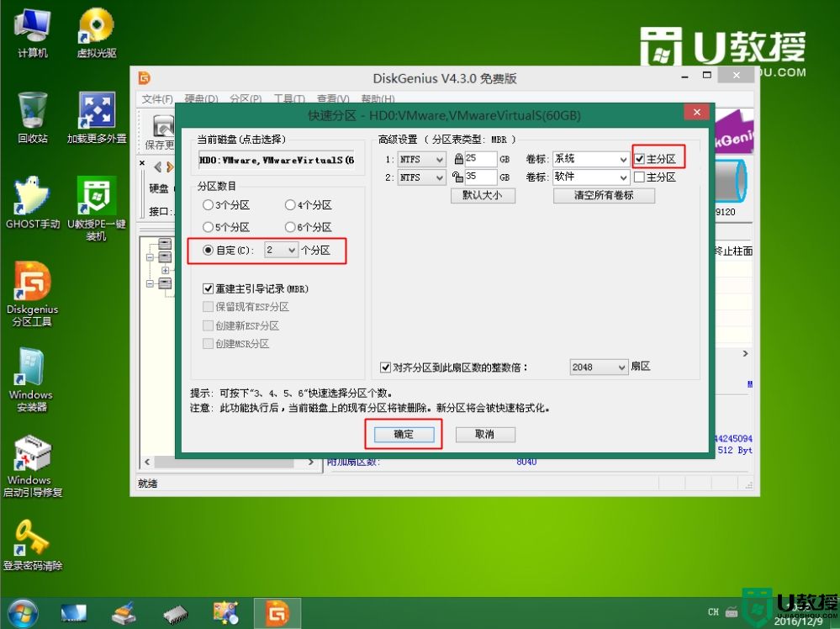This screenshot has height=629, width=840.
Task: Click left arrow of tree panel scrollbar
Action: (147, 462)
